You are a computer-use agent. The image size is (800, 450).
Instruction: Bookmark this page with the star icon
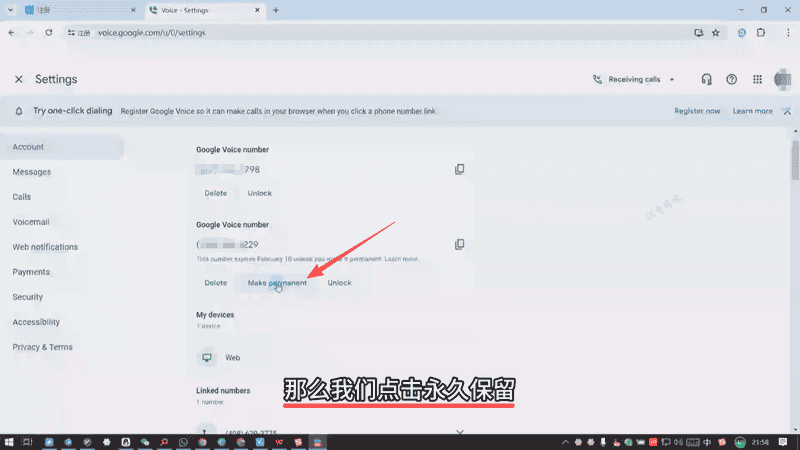click(x=716, y=33)
